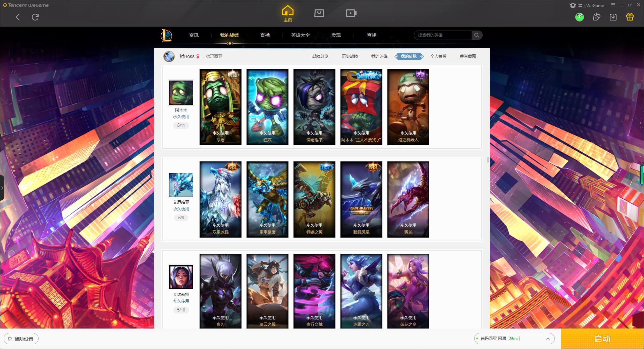Click the search magnifier button
644x349 pixels.
(477, 35)
